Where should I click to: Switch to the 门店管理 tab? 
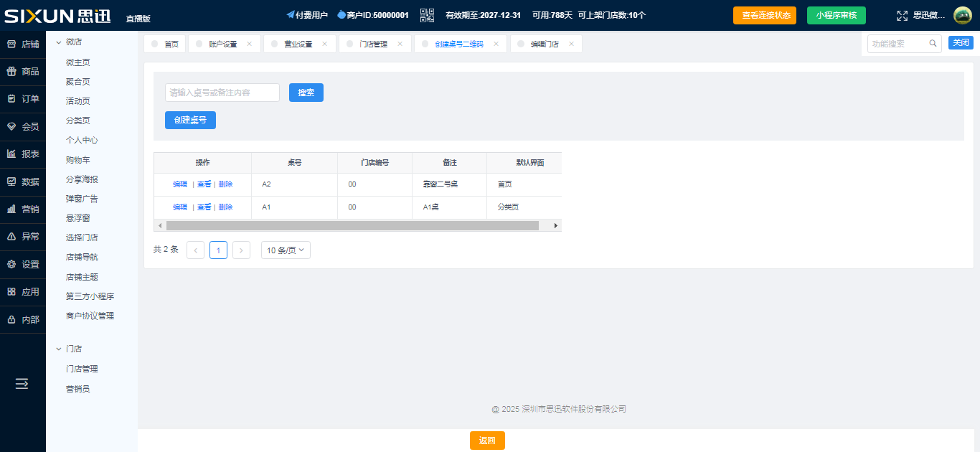tap(373, 44)
